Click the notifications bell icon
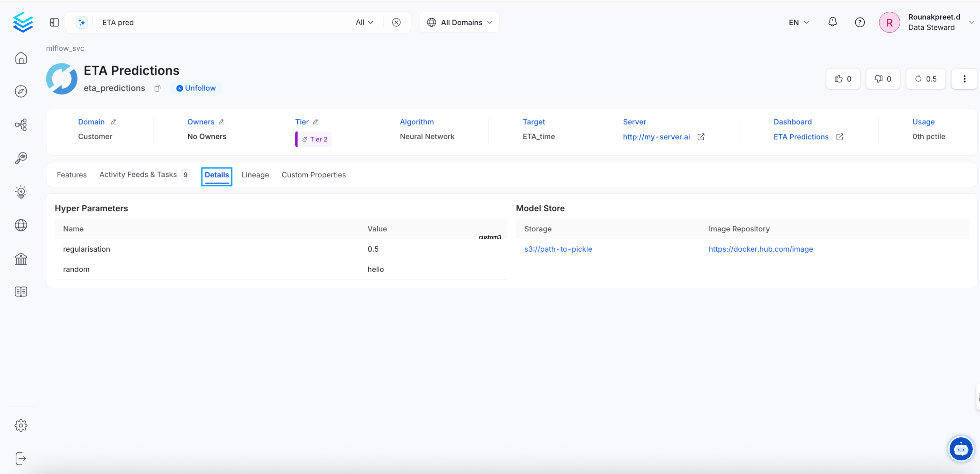This screenshot has width=980, height=474. pos(832,22)
